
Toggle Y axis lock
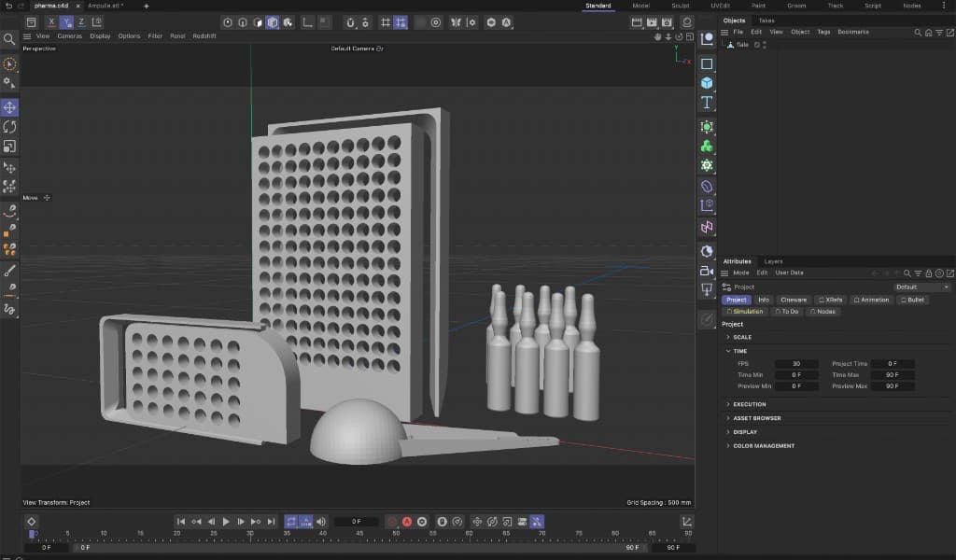click(66, 22)
